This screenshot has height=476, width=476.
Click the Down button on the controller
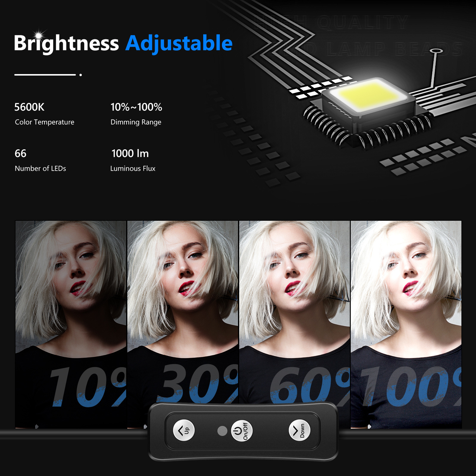299,430
